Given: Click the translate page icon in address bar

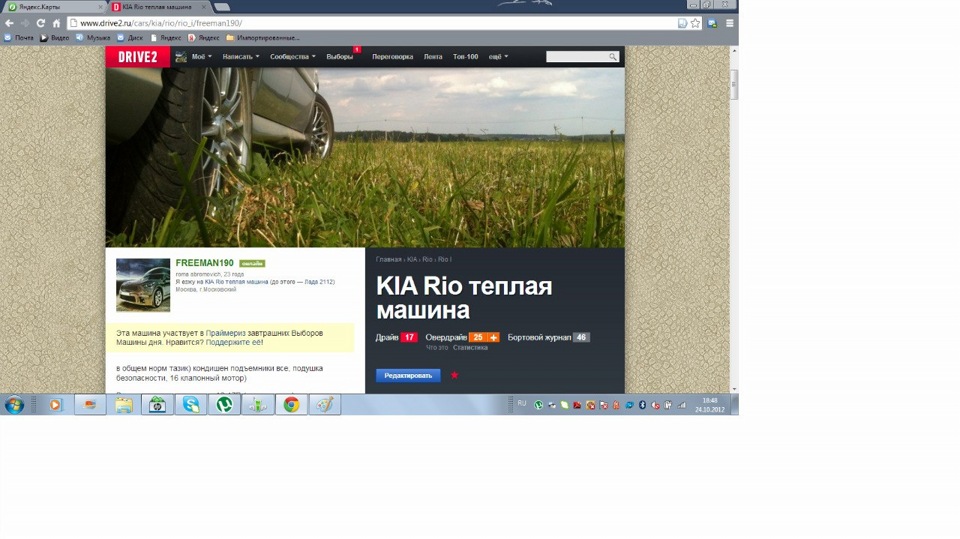Looking at the screenshot, I should (682, 23).
